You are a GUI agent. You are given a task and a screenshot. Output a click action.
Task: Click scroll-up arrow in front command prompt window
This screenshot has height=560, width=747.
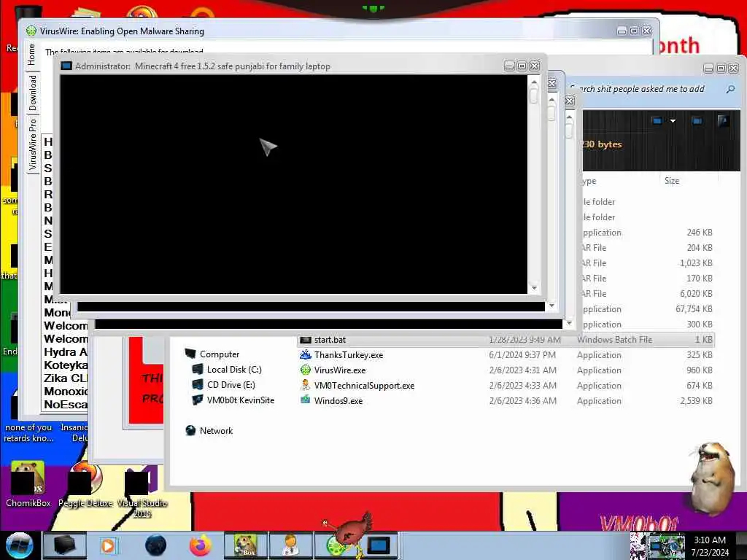(x=533, y=82)
